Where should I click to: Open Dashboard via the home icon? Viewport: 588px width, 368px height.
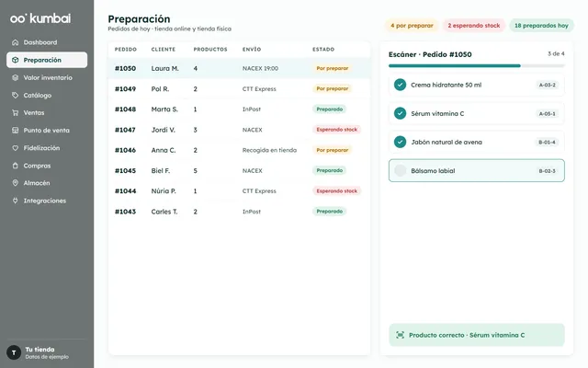[x=15, y=42]
